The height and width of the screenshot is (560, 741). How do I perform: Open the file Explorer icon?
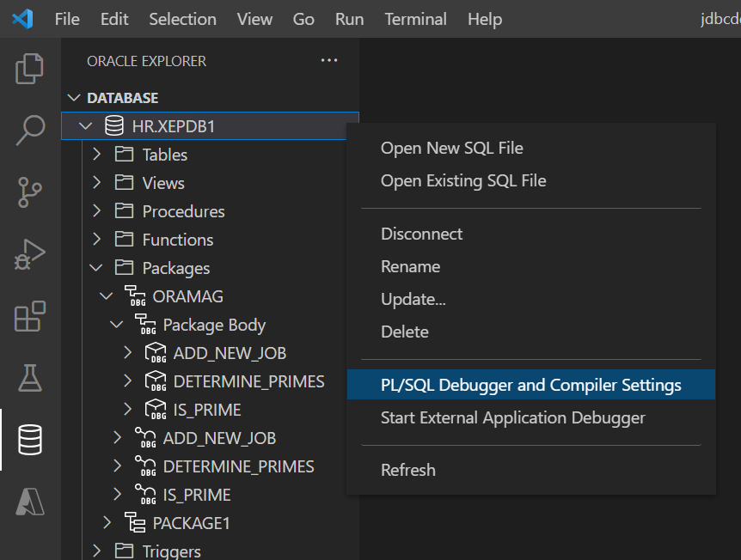click(30, 70)
